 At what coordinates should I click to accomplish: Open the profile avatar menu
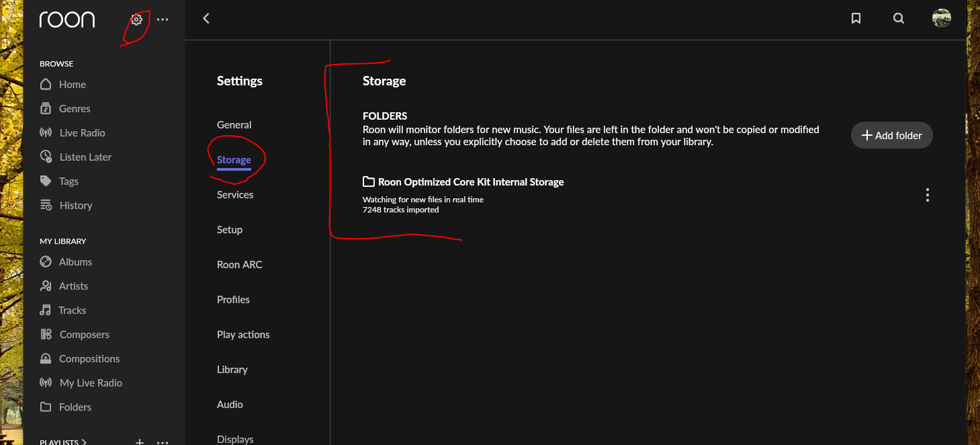942,19
